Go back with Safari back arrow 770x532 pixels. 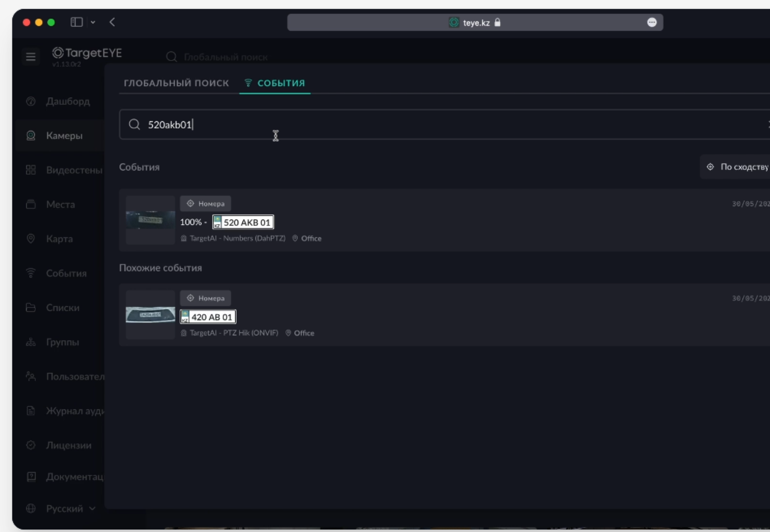[112, 22]
